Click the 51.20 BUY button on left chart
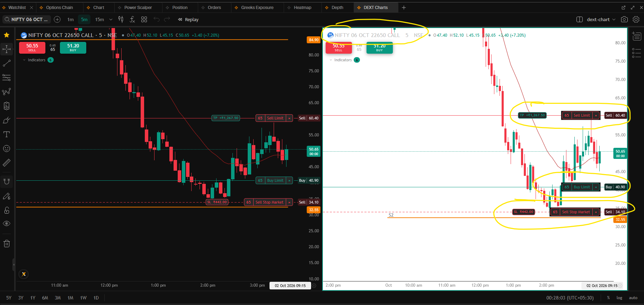The image size is (644, 305). 73,47
